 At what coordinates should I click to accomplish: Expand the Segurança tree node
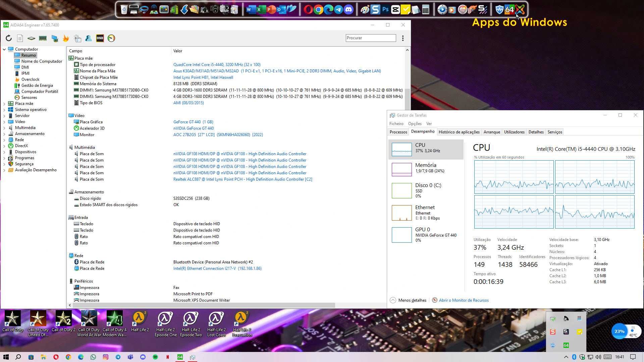[4, 164]
